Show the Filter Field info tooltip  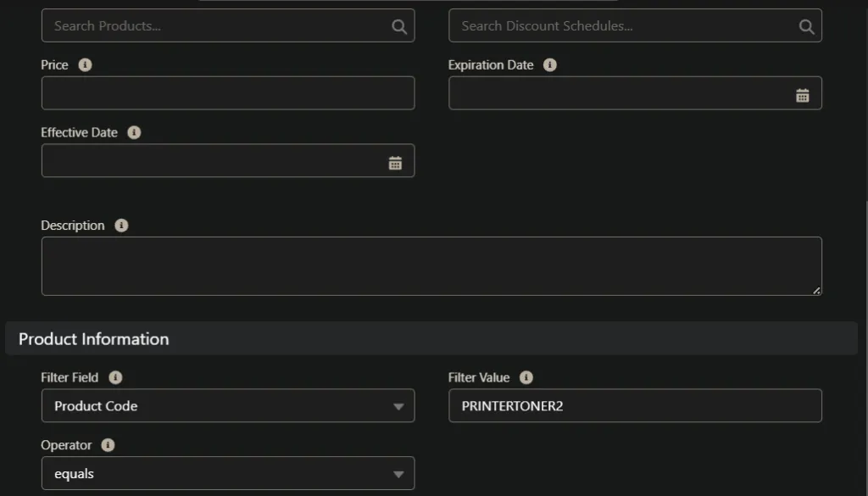[115, 377]
